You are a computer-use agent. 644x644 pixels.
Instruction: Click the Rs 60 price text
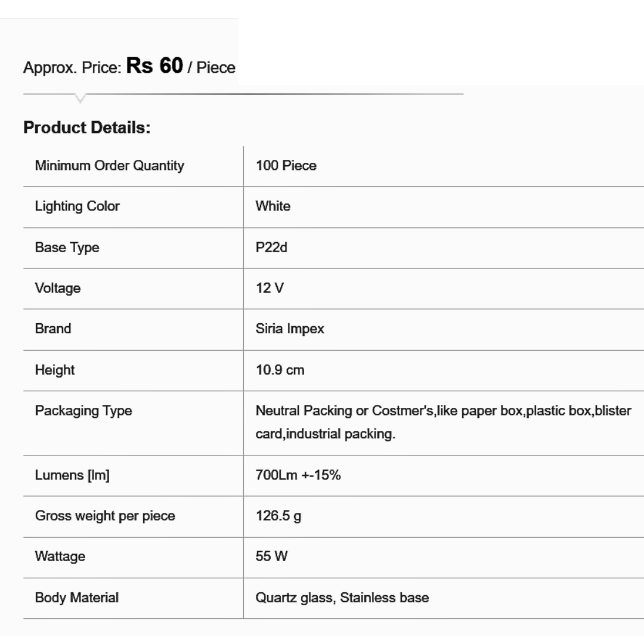[x=154, y=66]
